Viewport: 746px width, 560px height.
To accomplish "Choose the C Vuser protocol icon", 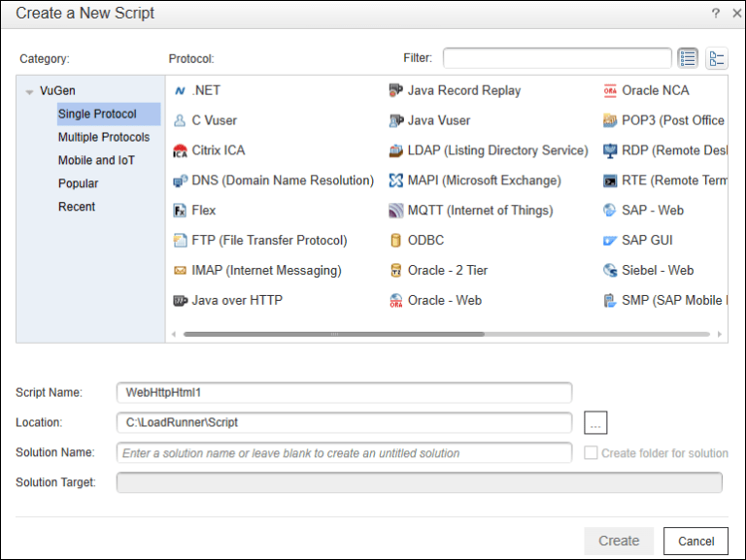I will (180, 120).
